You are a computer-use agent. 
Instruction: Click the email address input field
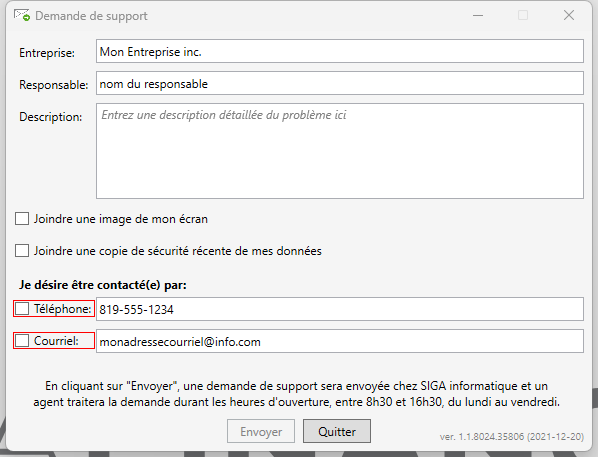click(340, 341)
